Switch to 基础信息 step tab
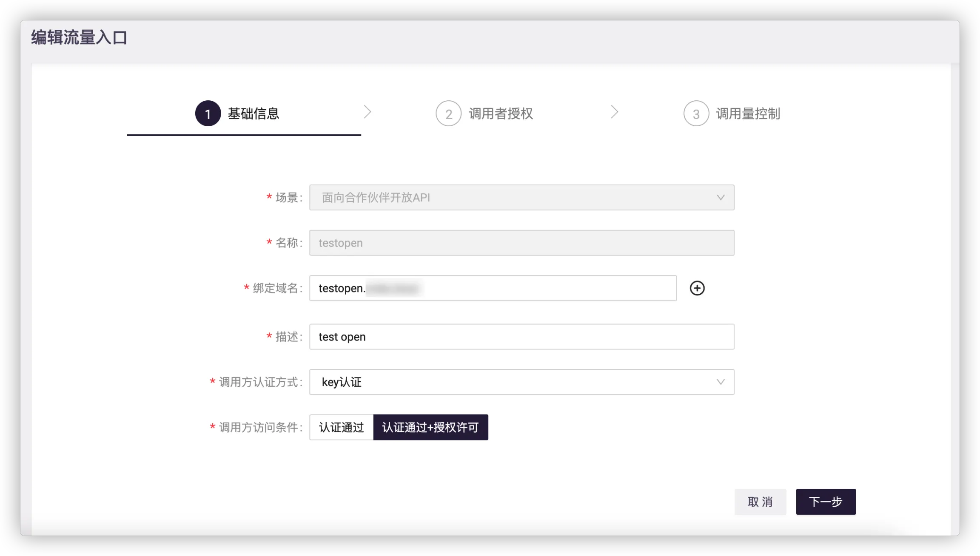The image size is (980, 556). point(253,113)
